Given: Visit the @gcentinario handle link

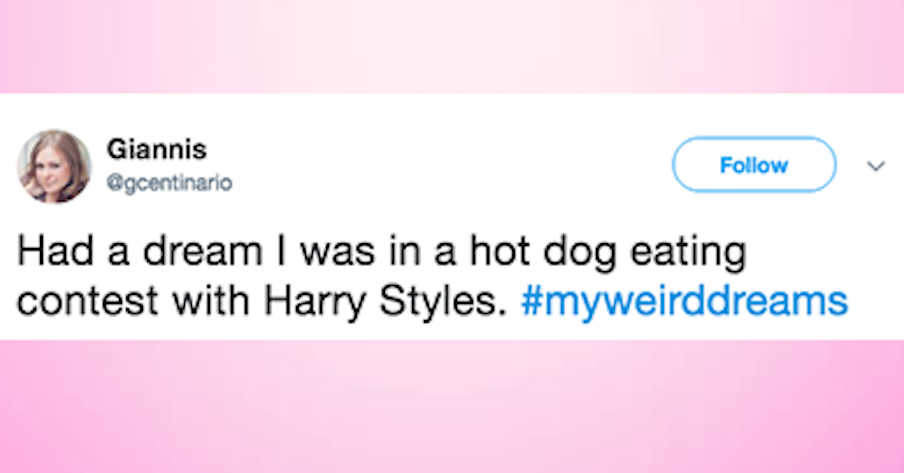Looking at the screenshot, I should 169,182.
